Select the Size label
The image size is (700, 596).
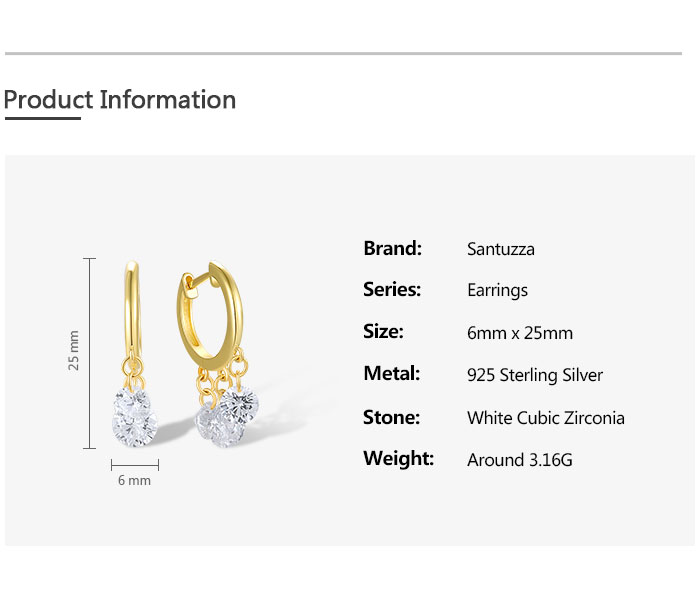(x=383, y=332)
